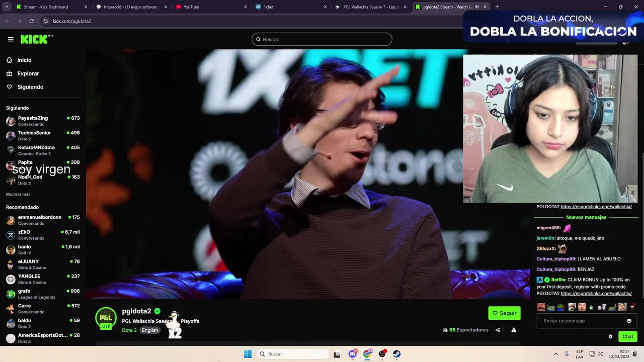This screenshot has width=644, height=362.
Task: Switch to Interacción browser tab
Action: point(131,7)
